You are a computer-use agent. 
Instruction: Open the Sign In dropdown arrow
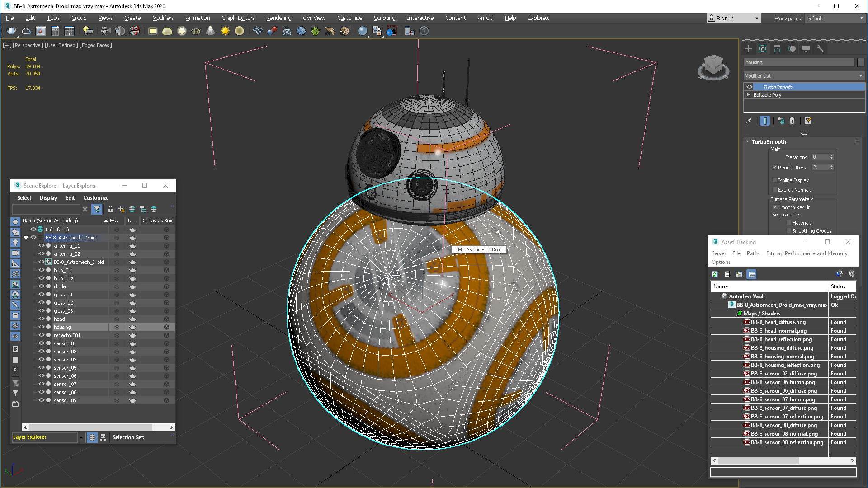pyautogui.click(x=757, y=19)
